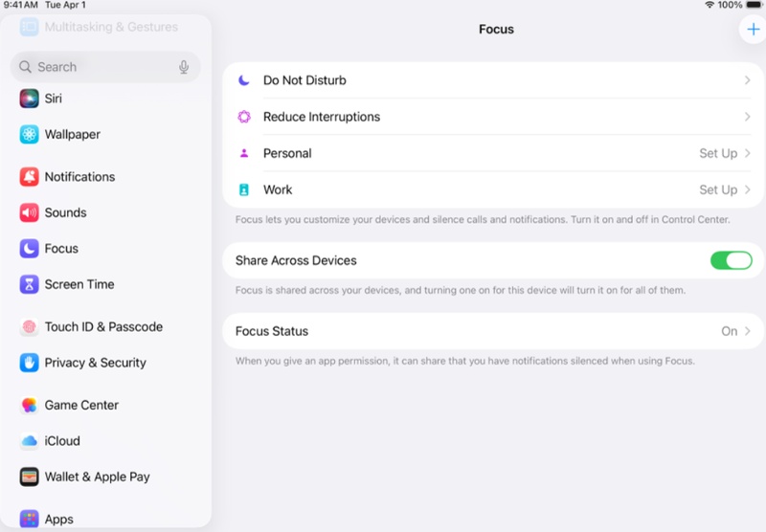Tap the Wallet & Apple Pay label
The image size is (766, 532).
click(98, 477)
